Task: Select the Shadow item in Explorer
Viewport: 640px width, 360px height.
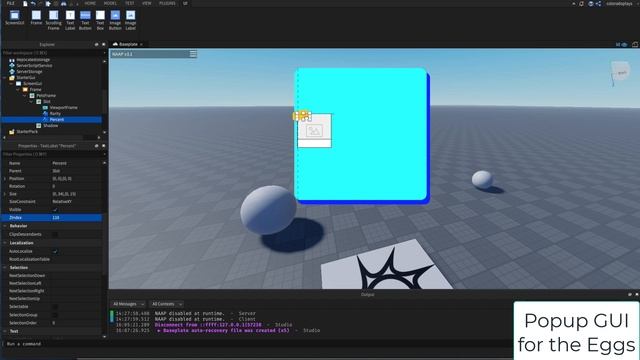Action: [51, 126]
